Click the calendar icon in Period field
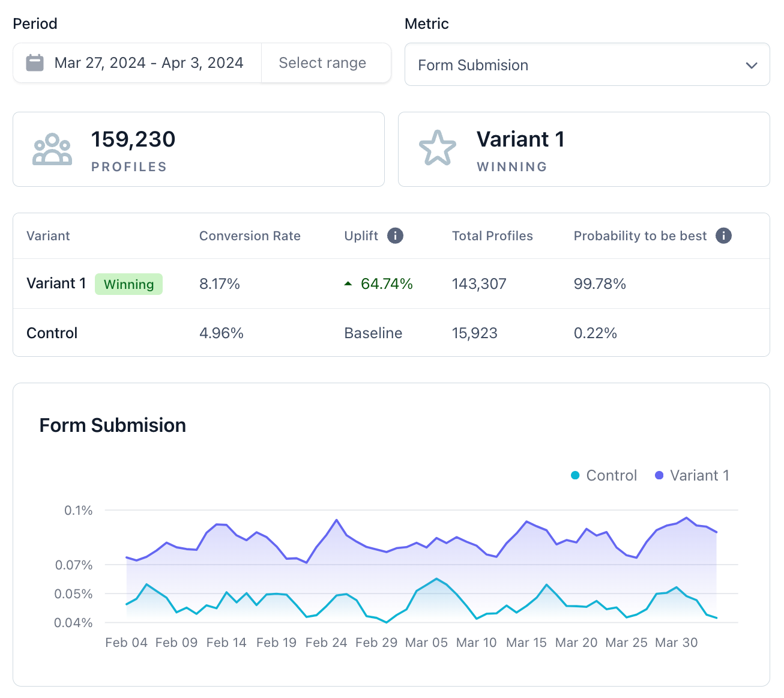The image size is (784, 698). (x=35, y=62)
